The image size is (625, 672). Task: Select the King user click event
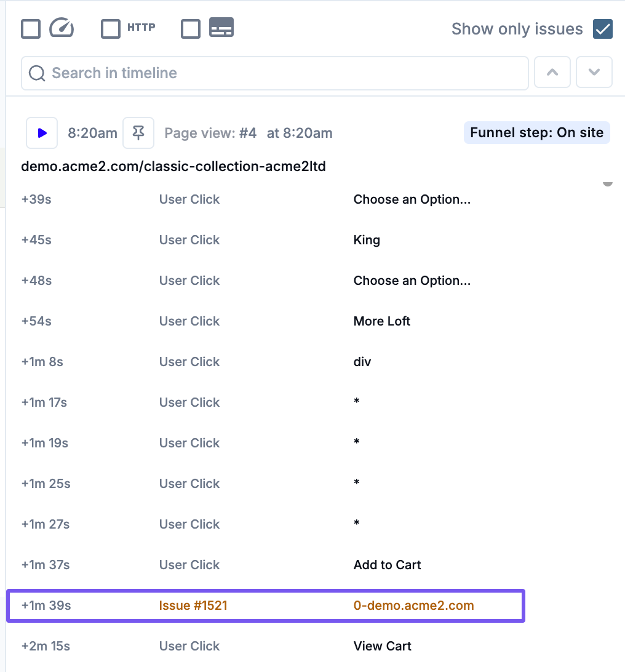pos(367,240)
